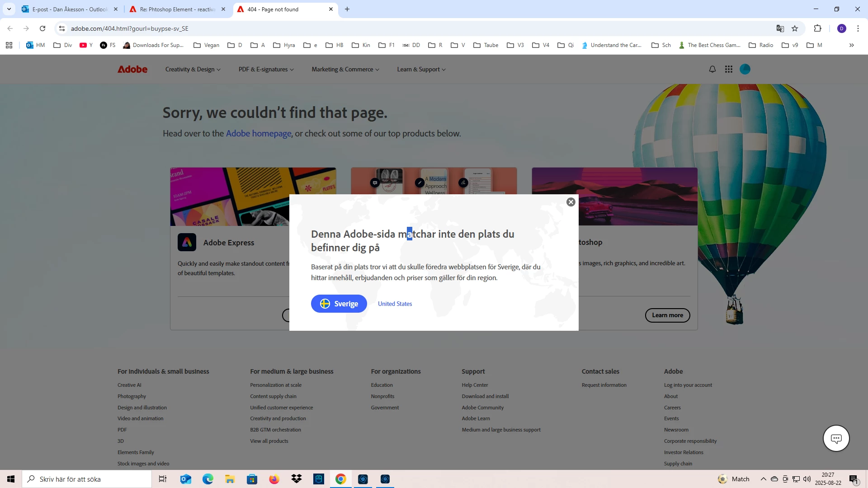Click the Adobe profile avatar
This screenshot has height=488, width=868.
click(x=745, y=69)
